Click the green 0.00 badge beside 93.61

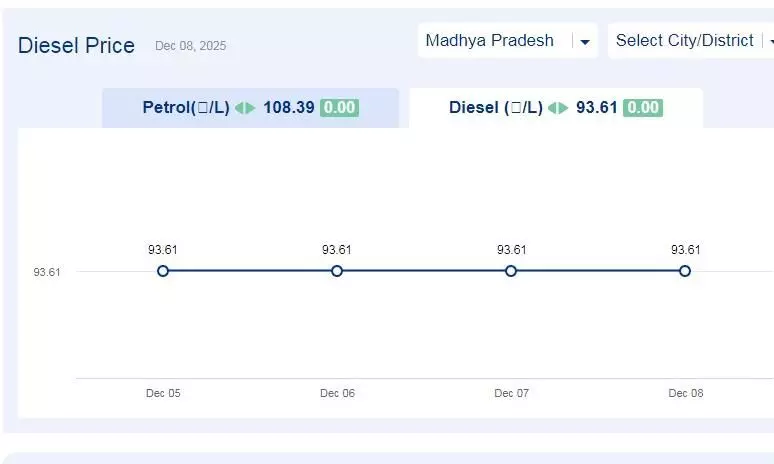642,108
